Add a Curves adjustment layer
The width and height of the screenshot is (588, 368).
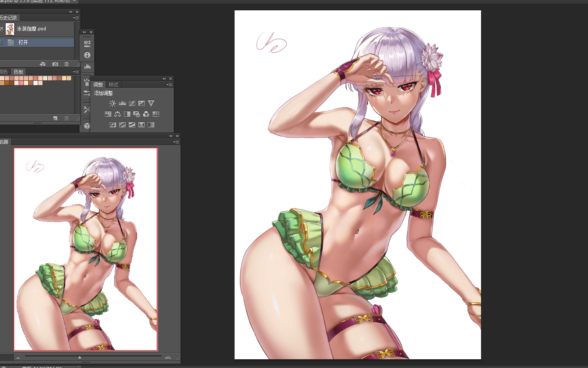[132, 103]
